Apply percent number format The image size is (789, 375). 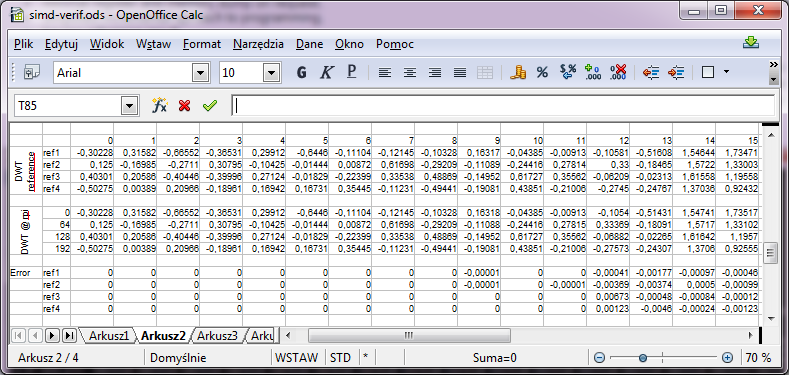click(542, 73)
